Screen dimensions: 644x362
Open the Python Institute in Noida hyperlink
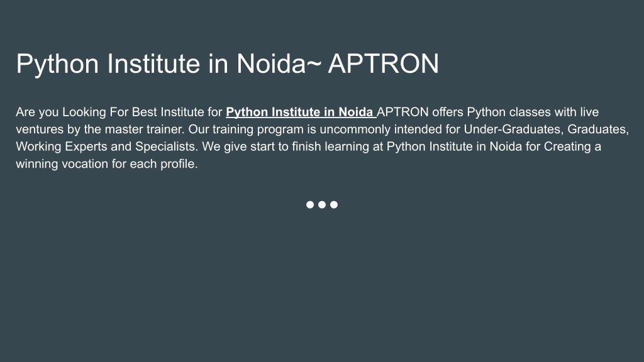299,112
